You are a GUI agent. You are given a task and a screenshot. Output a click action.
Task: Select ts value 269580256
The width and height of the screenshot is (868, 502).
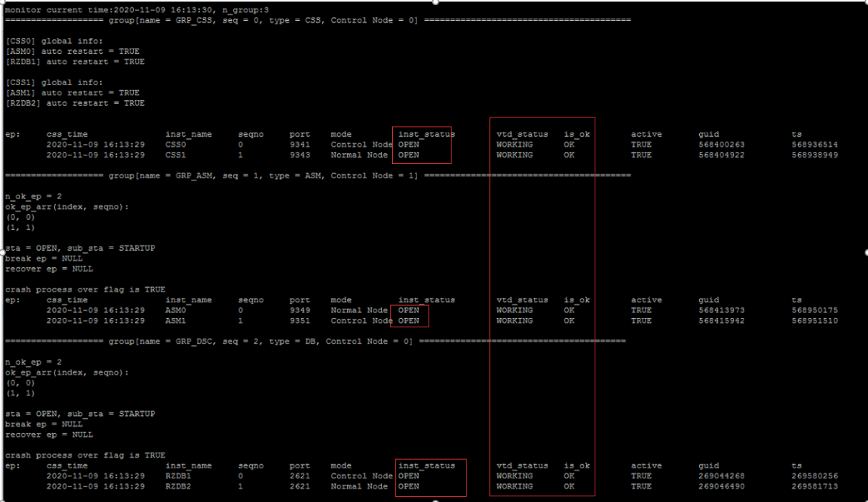click(814, 476)
